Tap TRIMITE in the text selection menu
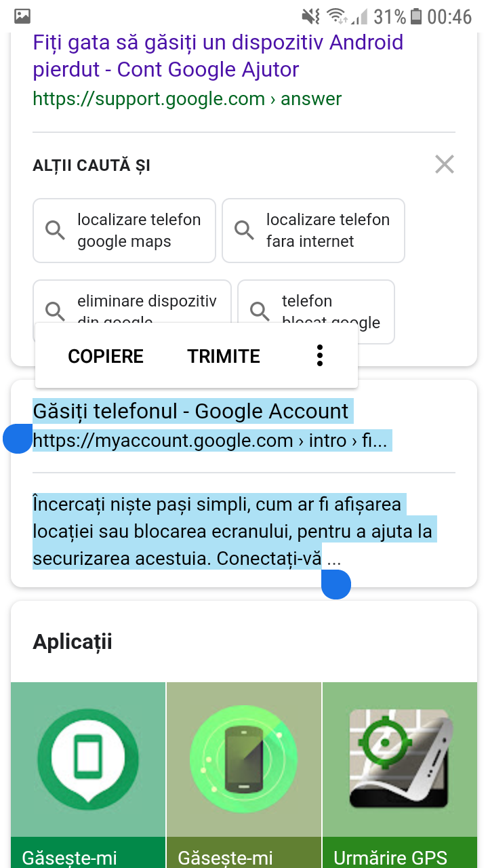The width and height of the screenshot is (488, 868). (x=224, y=357)
